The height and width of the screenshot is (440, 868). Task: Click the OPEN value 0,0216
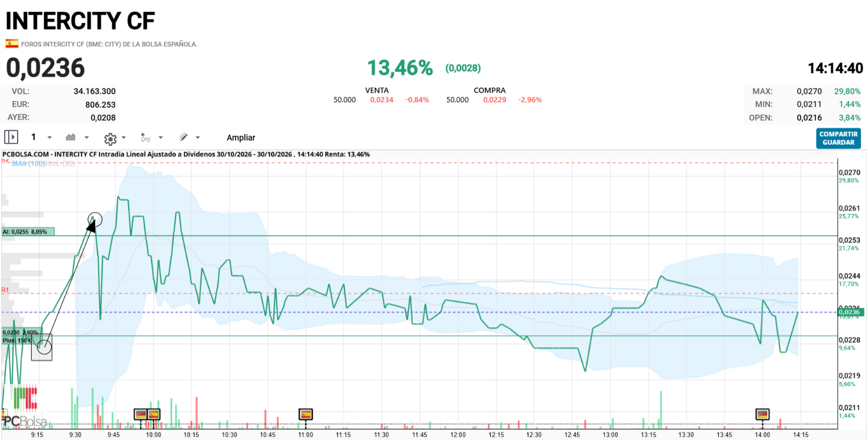click(x=809, y=117)
